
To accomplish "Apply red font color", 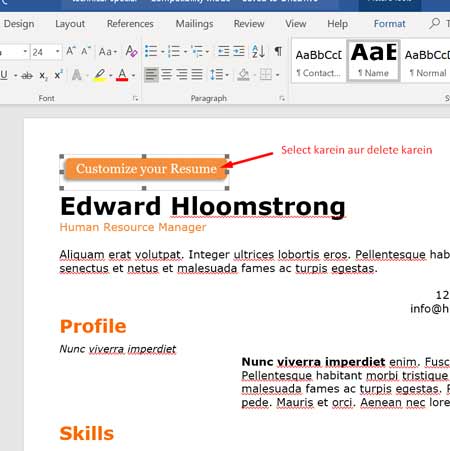I will coord(122,75).
